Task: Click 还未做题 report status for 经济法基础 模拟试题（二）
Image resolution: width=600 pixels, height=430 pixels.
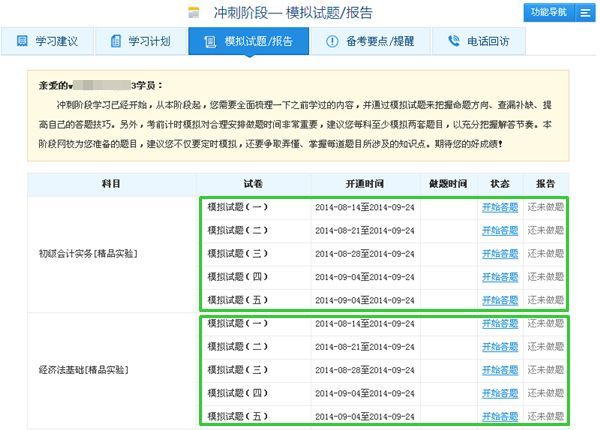Action: 547,347
